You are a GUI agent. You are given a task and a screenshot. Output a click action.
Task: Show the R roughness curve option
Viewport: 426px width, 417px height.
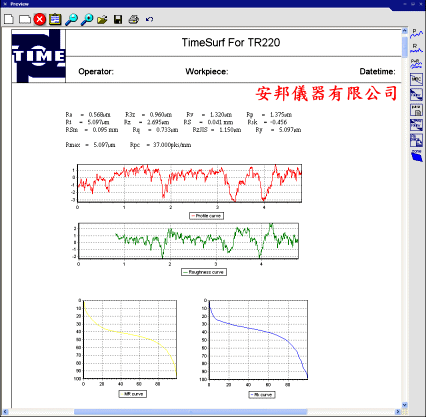pos(416,48)
